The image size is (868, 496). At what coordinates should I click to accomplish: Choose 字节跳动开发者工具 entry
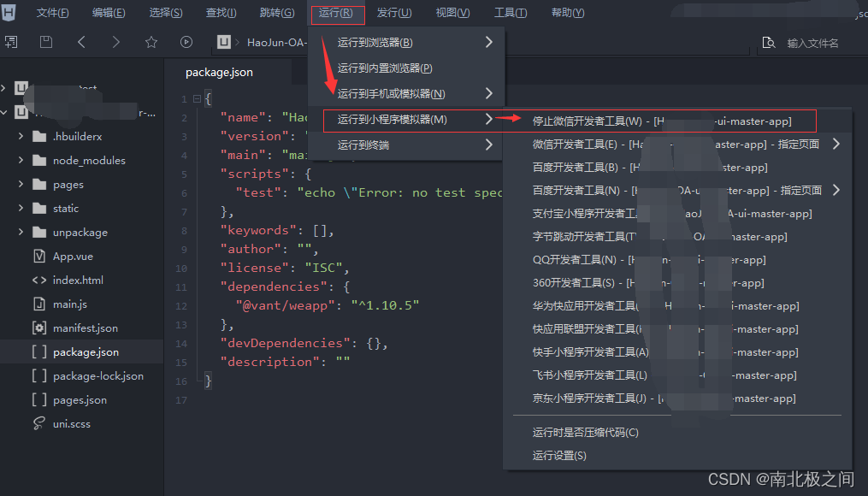click(x=677, y=237)
